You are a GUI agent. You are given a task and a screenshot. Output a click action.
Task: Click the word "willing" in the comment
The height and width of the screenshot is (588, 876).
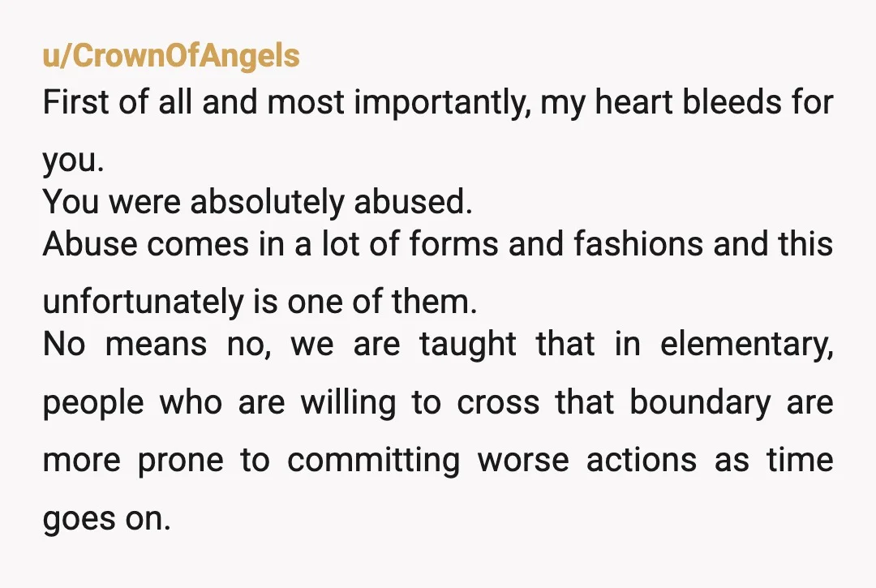click(x=348, y=402)
